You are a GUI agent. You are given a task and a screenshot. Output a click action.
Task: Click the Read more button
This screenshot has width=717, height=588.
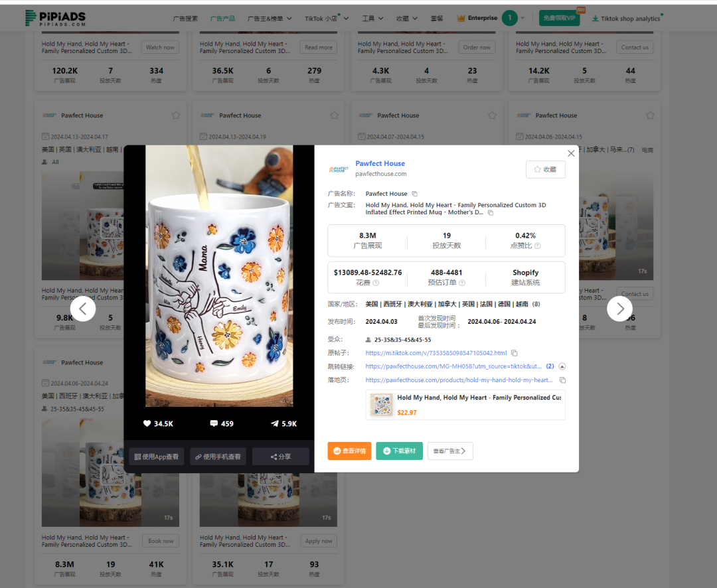point(319,47)
